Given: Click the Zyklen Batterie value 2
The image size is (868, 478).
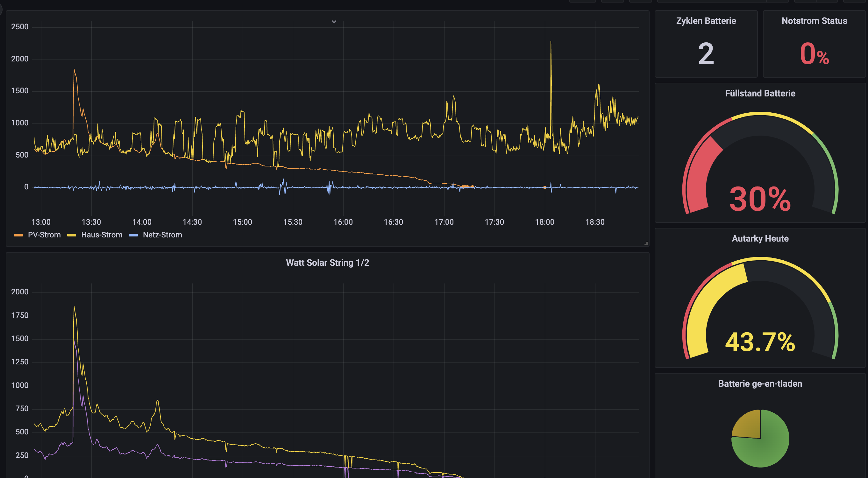Looking at the screenshot, I should click(706, 53).
